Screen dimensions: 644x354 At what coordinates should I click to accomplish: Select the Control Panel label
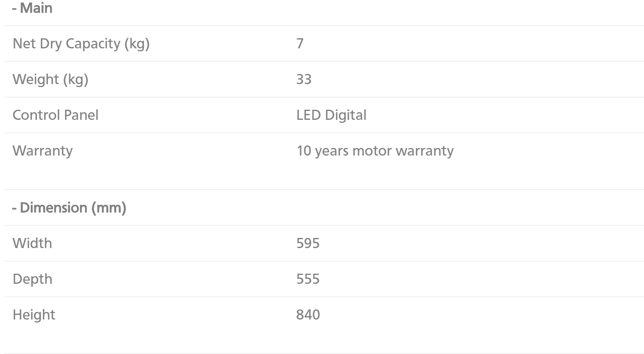tap(56, 115)
